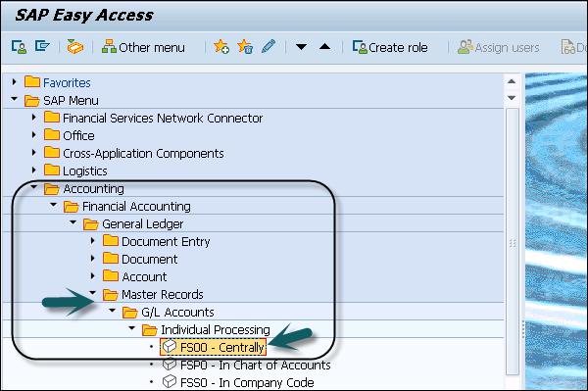Click the Create role button
Image resolution: width=588 pixels, height=391 pixels.
pyautogui.click(x=390, y=47)
